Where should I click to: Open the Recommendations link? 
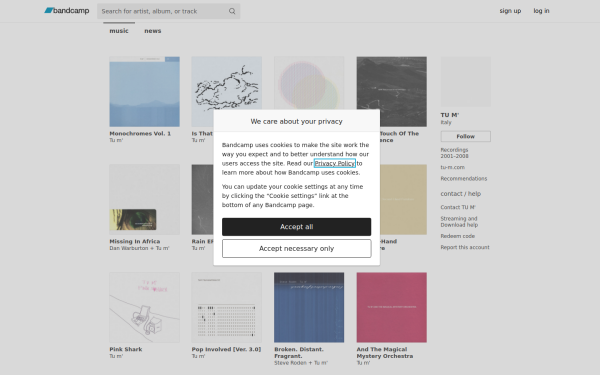(463, 179)
